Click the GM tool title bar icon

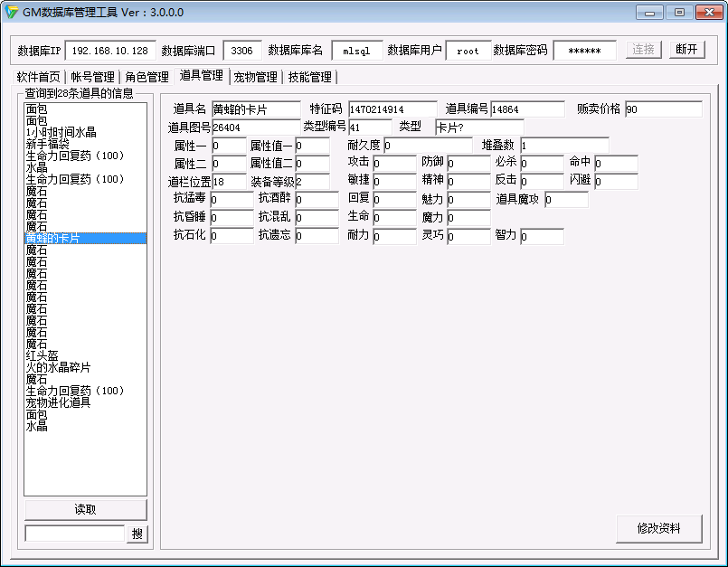[x=13, y=13]
